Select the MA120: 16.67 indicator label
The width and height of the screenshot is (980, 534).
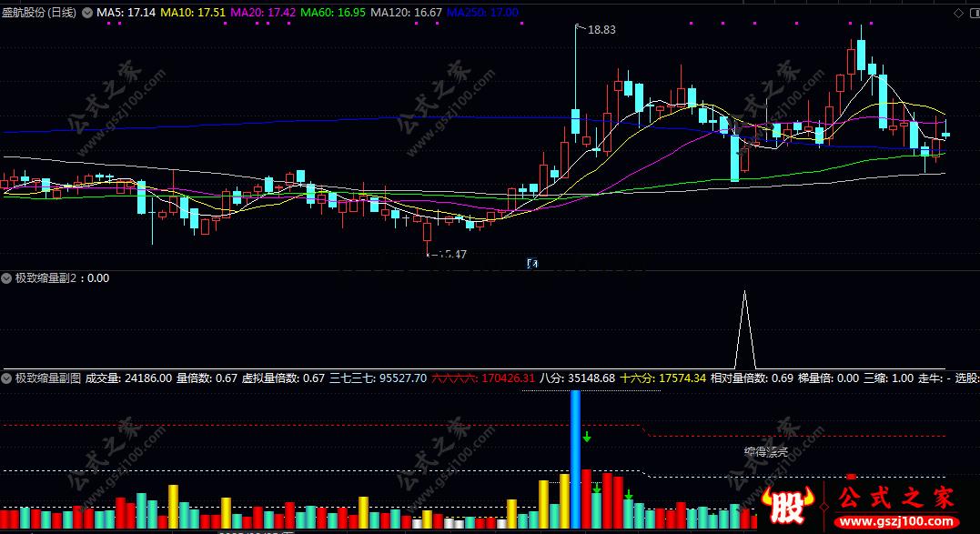pyautogui.click(x=406, y=13)
